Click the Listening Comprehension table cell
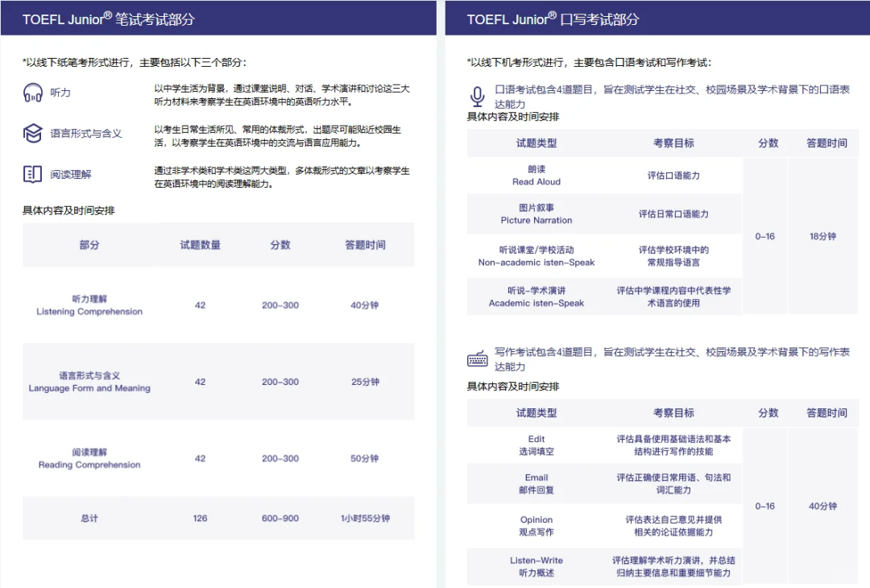 tap(89, 305)
